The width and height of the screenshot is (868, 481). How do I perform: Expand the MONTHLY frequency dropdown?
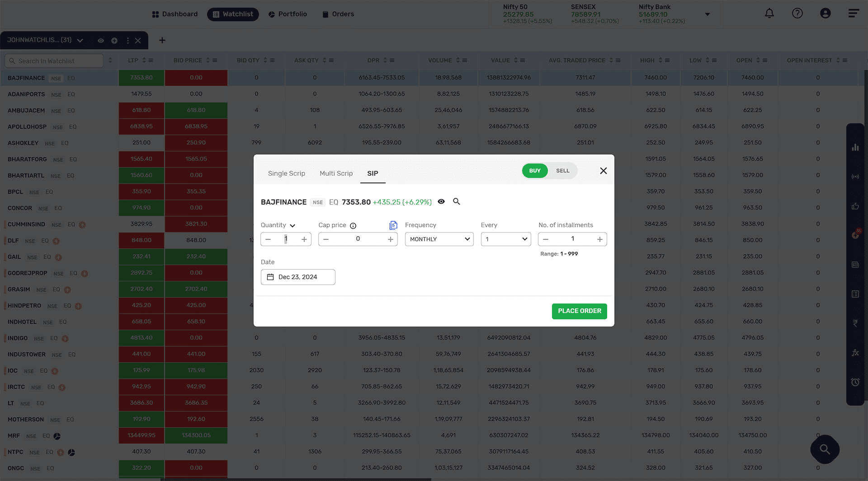439,239
